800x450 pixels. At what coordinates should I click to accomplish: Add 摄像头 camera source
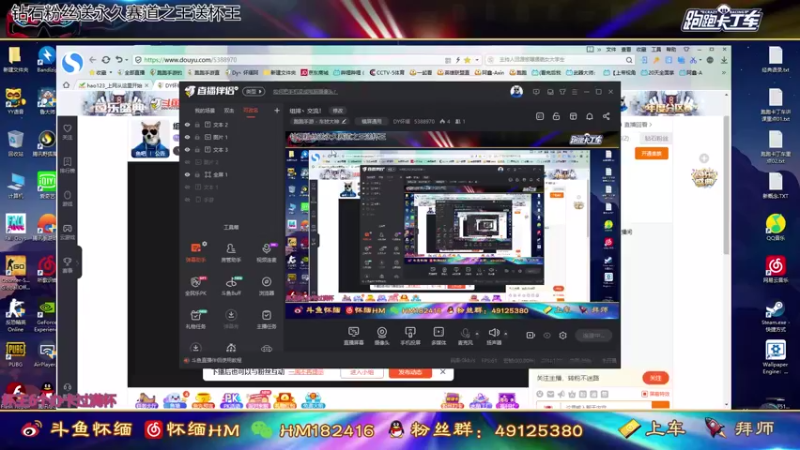pyautogui.click(x=382, y=336)
